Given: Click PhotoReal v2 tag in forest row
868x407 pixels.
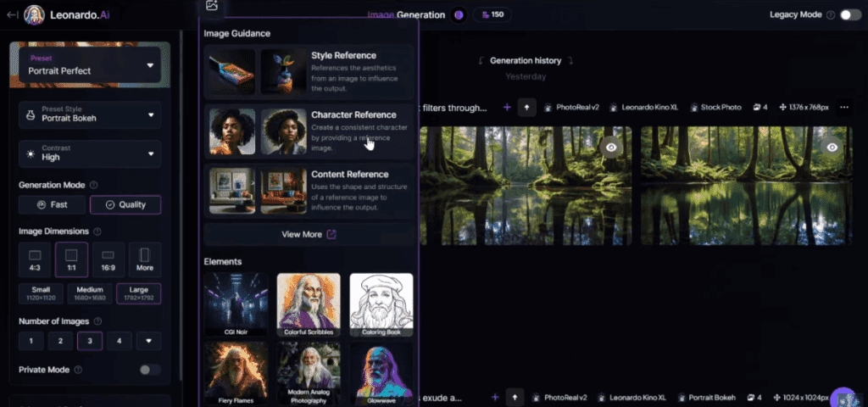Looking at the screenshot, I should click(x=571, y=108).
